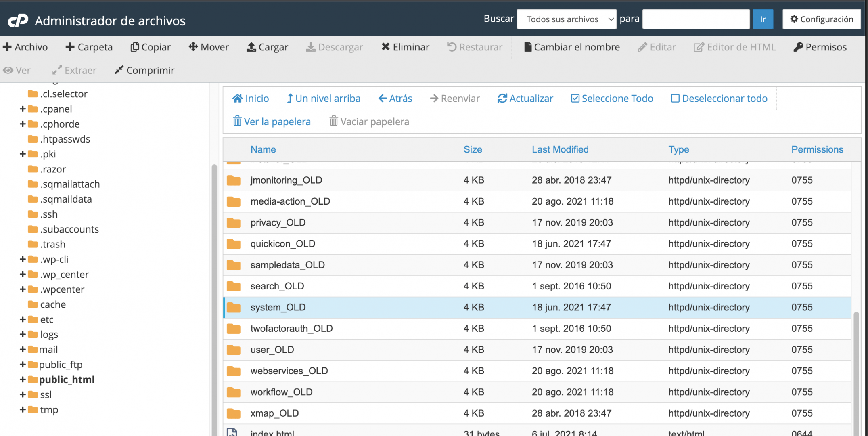Image resolution: width=868 pixels, height=436 pixels.
Task: Focus the search text input field
Action: [696, 19]
